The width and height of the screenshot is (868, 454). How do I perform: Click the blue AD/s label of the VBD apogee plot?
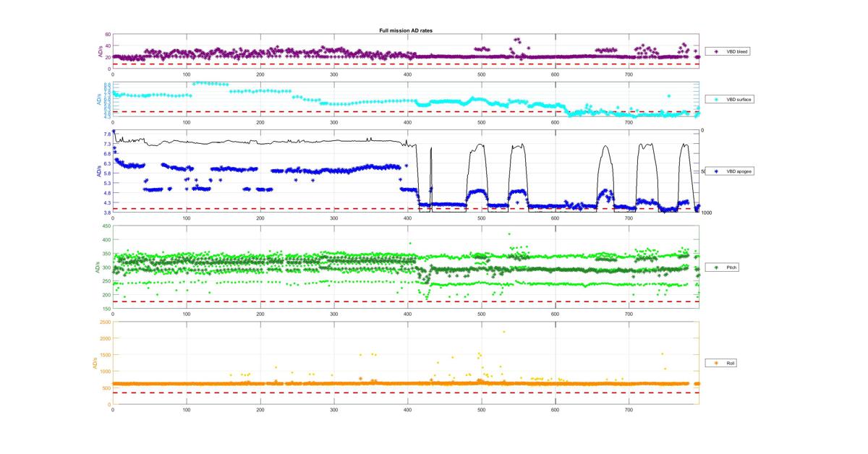[x=98, y=173]
